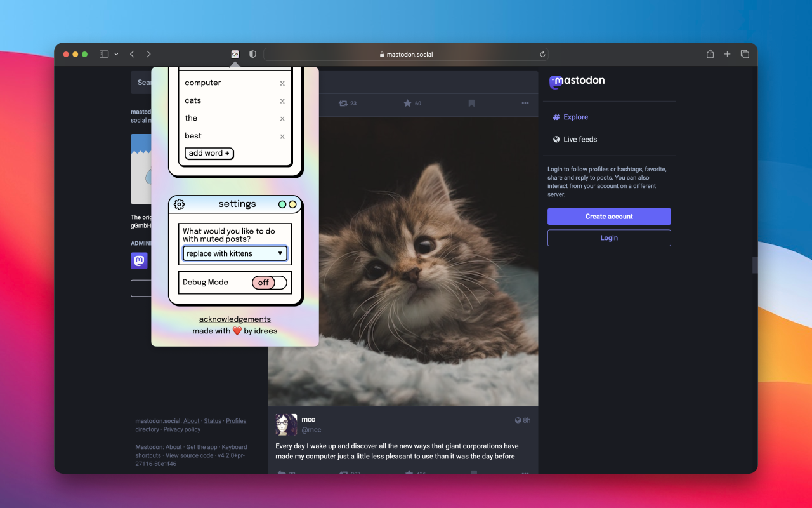The width and height of the screenshot is (812, 508).
Task: Open a new tab with plus icon
Action: click(728, 55)
